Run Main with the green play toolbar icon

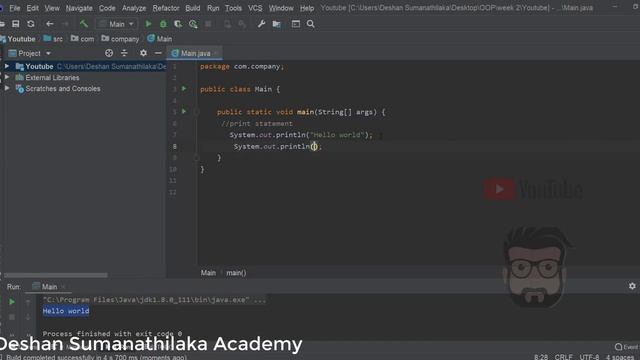149,24
